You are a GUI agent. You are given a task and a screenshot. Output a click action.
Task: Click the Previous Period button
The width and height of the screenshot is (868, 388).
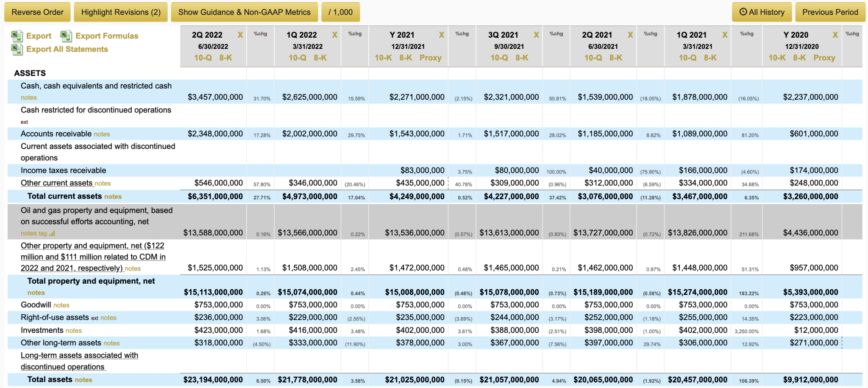830,12
